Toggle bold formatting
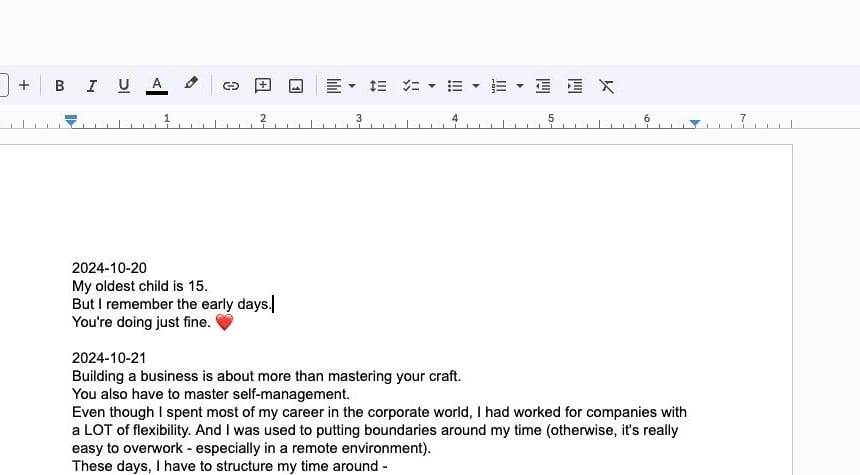 (60, 86)
